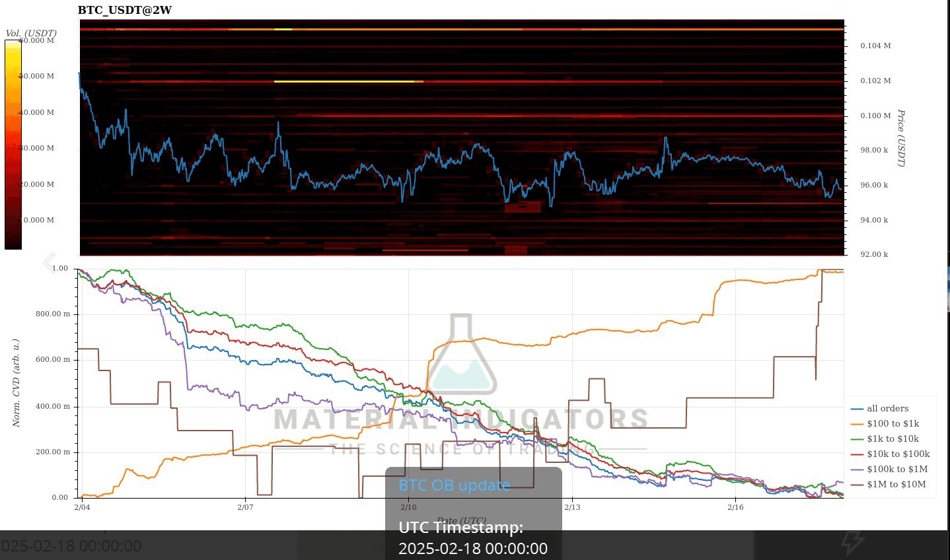950x560 pixels.
Task: Click the lightning bolt icon in bottom bar
Action: click(852, 542)
